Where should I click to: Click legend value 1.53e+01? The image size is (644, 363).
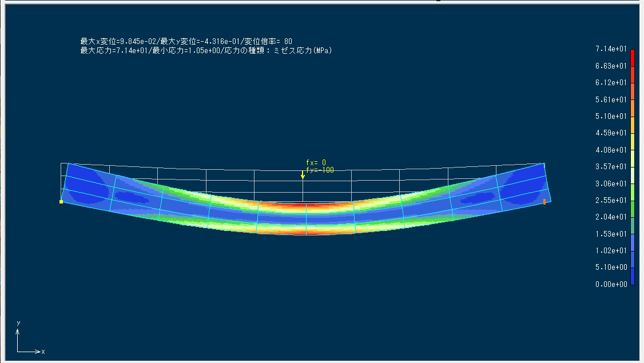click(x=611, y=234)
